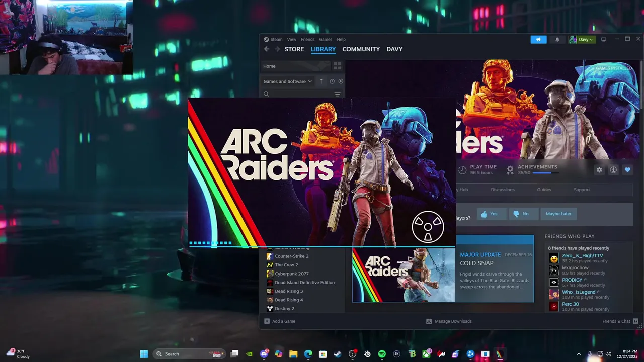Open File Explorer from the taskbar
The width and height of the screenshot is (644, 362).
[293, 354]
